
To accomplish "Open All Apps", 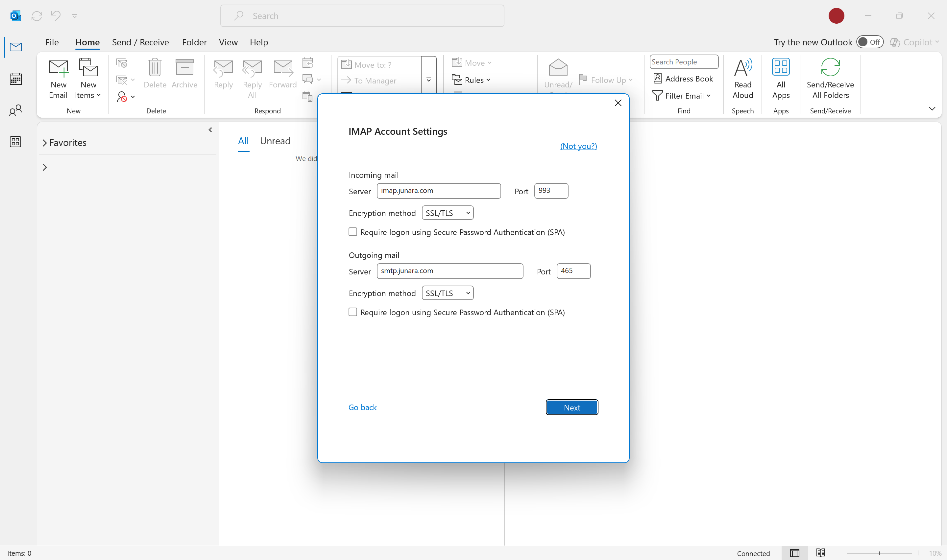I will pos(781,79).
